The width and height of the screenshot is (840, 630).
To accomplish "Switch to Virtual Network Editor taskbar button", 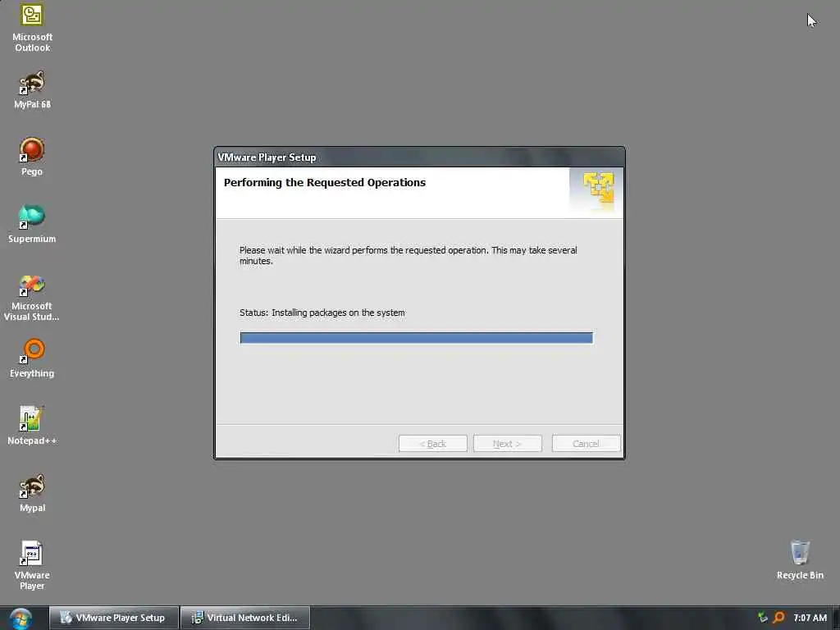I will (245, 618).
